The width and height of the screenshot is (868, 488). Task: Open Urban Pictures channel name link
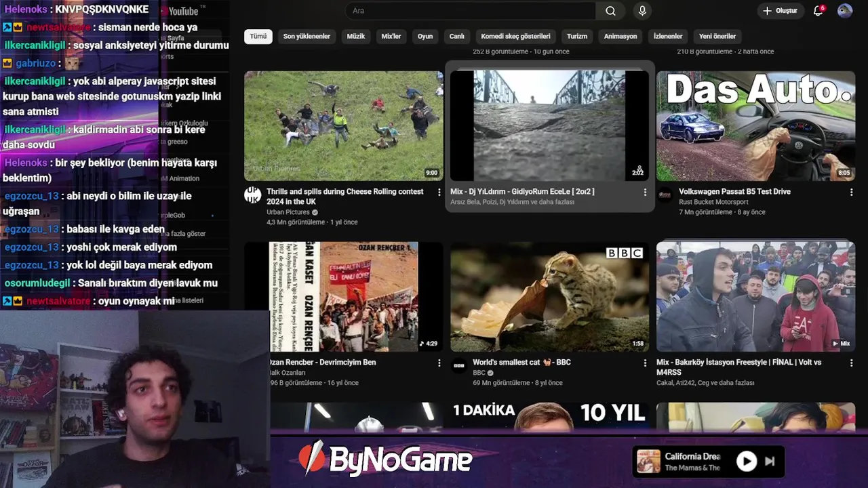click(288, 212)
